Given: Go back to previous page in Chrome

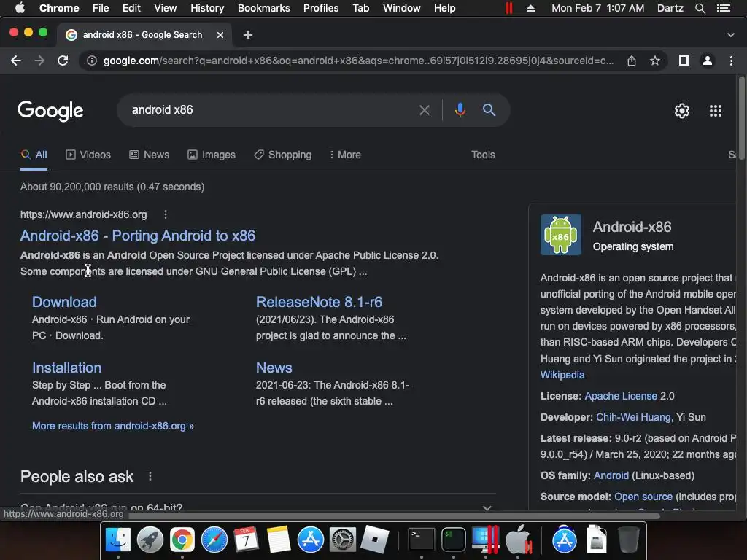Looking at the screenshot, I should click(x=16, y=61).
